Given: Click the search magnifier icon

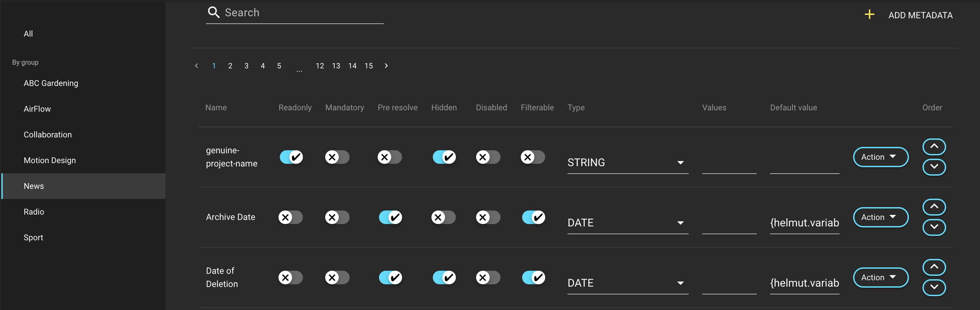Looking at the screenshot, I should [214, 13].
